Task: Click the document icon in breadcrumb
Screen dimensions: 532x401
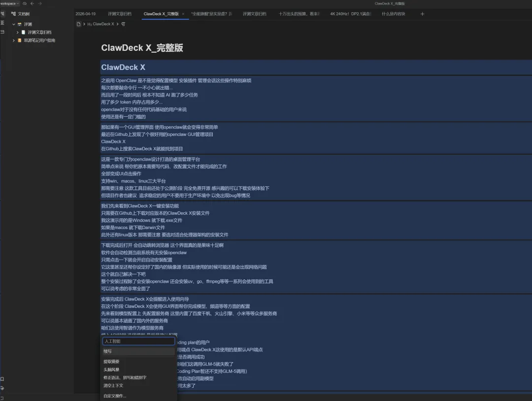Action: 79,24
